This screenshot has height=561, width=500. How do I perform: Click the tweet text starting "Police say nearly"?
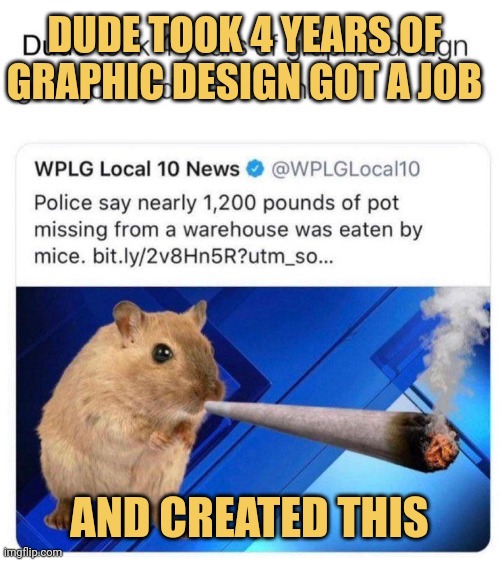229,230
